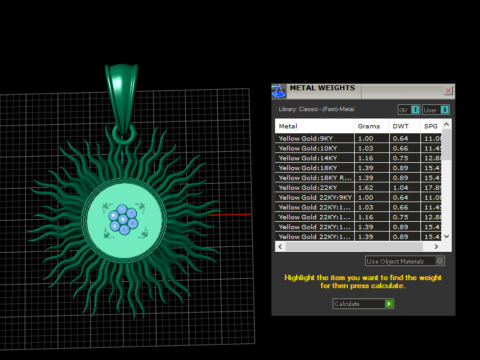Select the Yellow Gold:18KY row

pos(358,168)
